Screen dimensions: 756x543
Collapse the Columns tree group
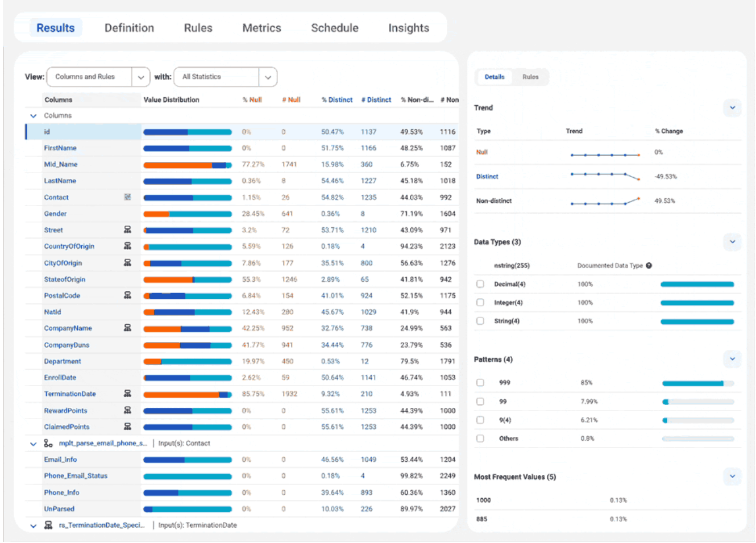tap(34, 116)
